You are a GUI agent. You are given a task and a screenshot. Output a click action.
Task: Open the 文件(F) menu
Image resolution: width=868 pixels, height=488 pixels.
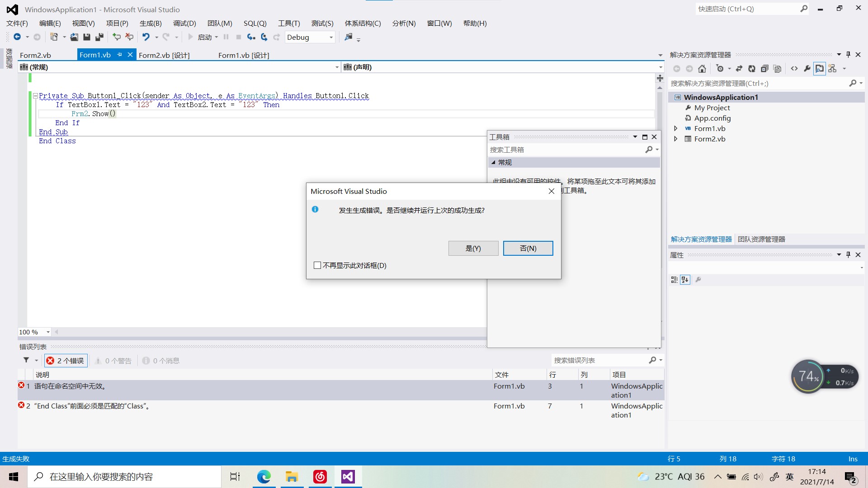coord(17,23)
